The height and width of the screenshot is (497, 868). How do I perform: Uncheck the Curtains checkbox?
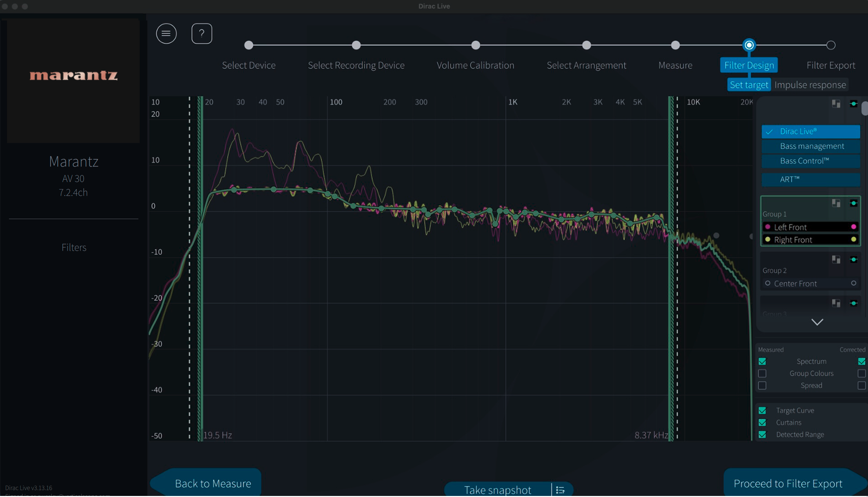(762, 423)
